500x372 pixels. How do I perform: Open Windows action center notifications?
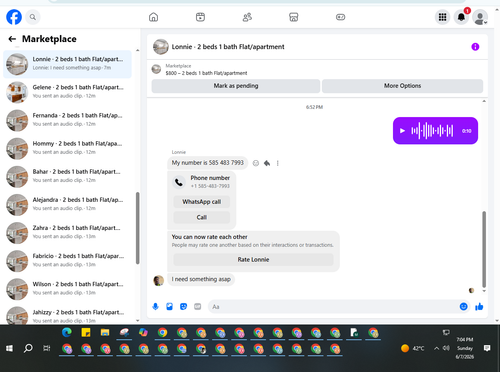tap(487, 348)
